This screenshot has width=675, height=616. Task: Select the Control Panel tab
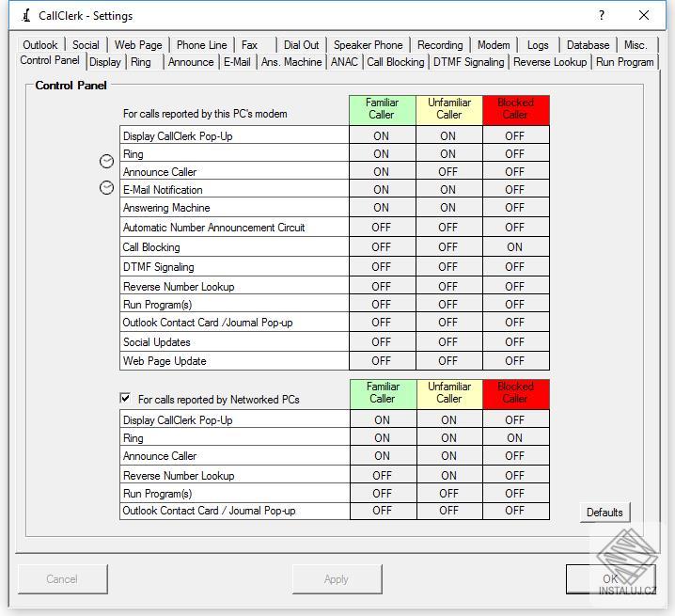(50, 60)
